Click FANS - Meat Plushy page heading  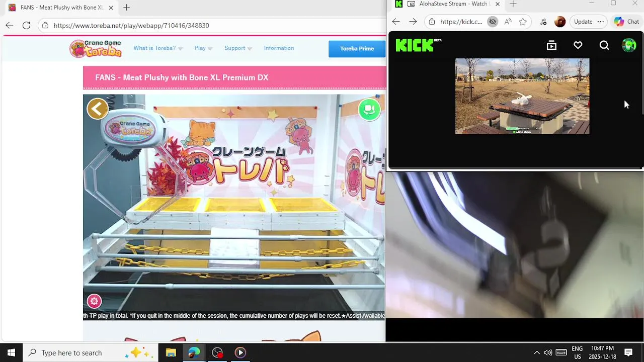182,77
